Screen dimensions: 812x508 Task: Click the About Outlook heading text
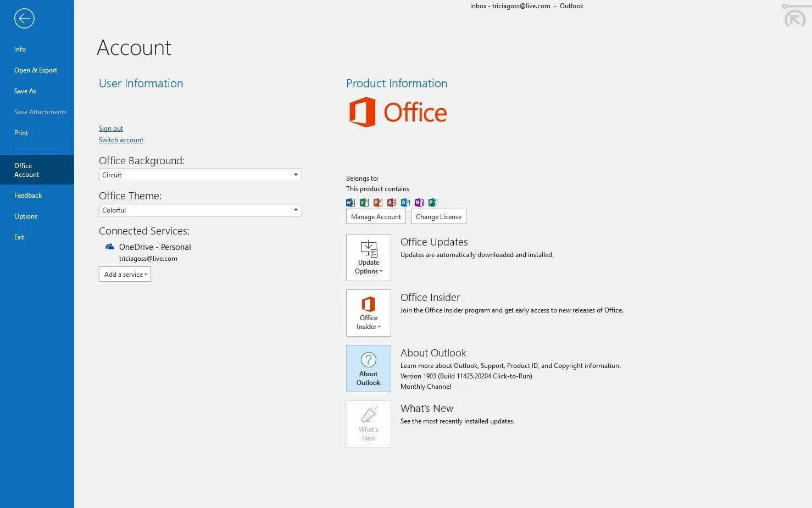(433, 353)
